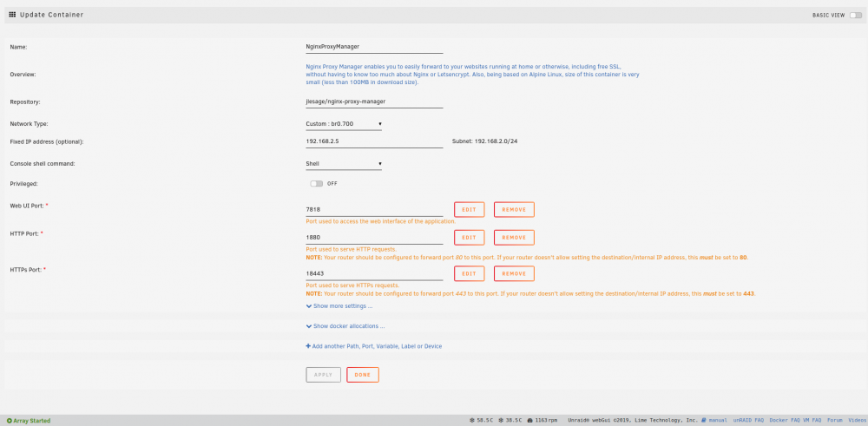Viewport: 868px width, 426px height.
Task: Remove the Web UI Port setting
Action: pyautogui.click(x=514, y=210)
